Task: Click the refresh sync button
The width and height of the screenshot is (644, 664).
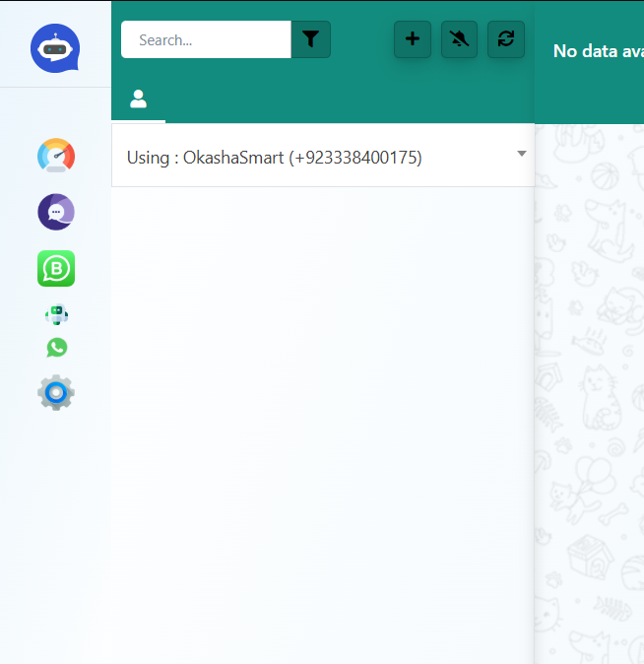Action: coord(506,39)
